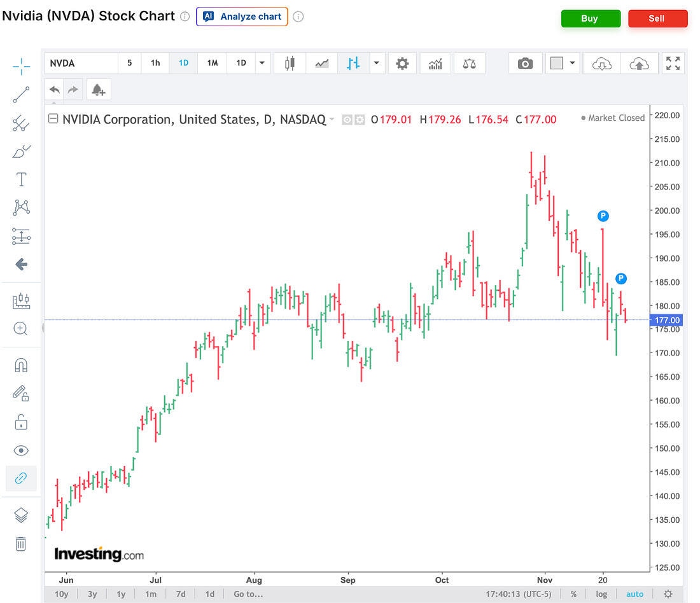Open the bottom-right axis settings gear
The height and width of the screenshot is (603, 700).
point(668,594)
